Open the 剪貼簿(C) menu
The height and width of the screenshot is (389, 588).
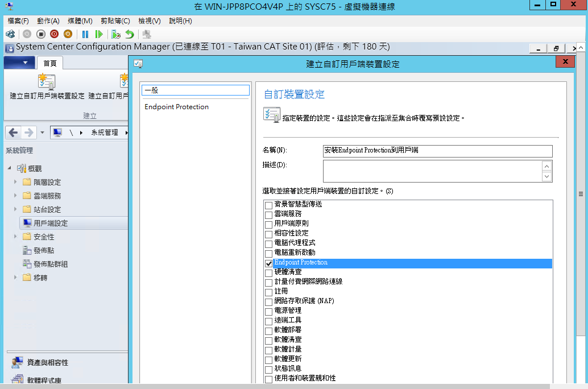click(115, 21)
